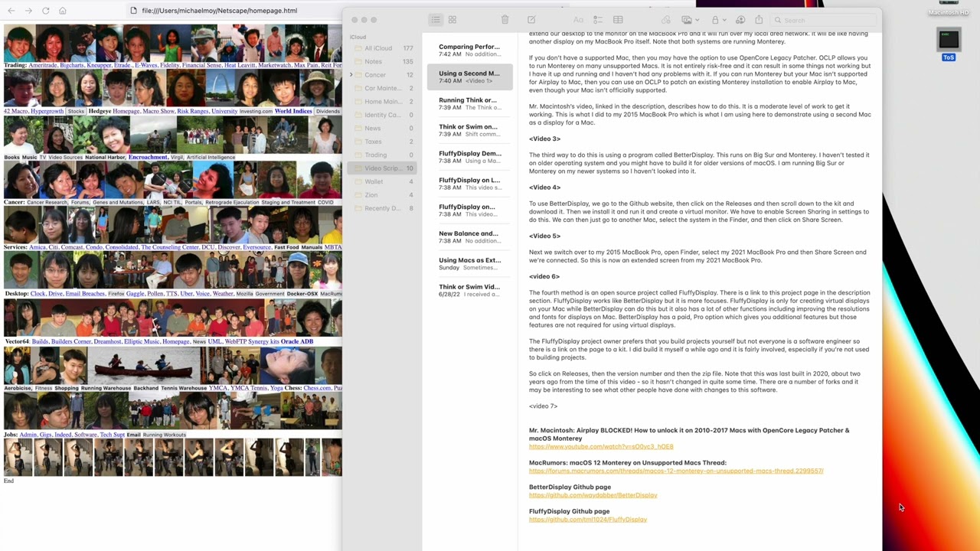
Task: Click the Oracle ADB link
Action: 297,341
